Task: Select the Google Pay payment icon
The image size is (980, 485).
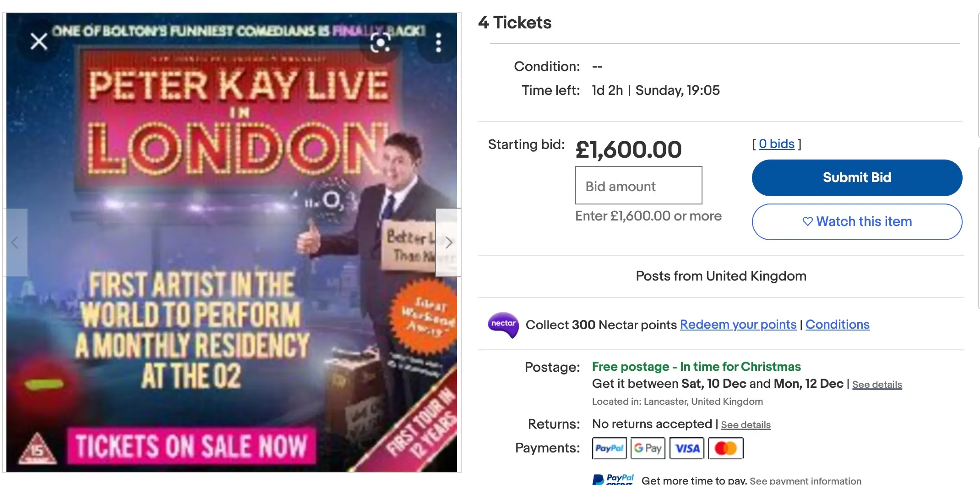Action: tap(648, 448)
